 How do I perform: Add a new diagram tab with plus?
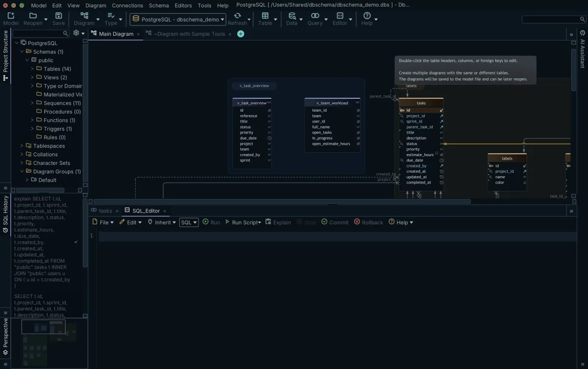point(241,34)
